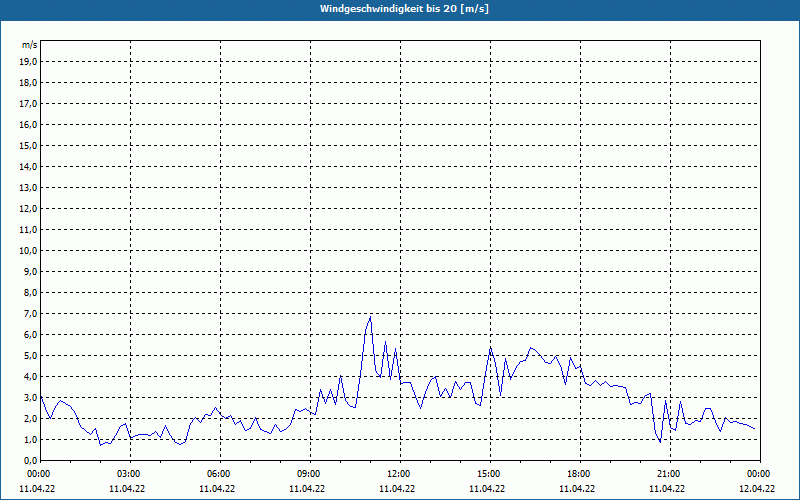The image size is (800, 500).
Task: Select the 21:00 tick label
Action: click(x=670, y=474)
